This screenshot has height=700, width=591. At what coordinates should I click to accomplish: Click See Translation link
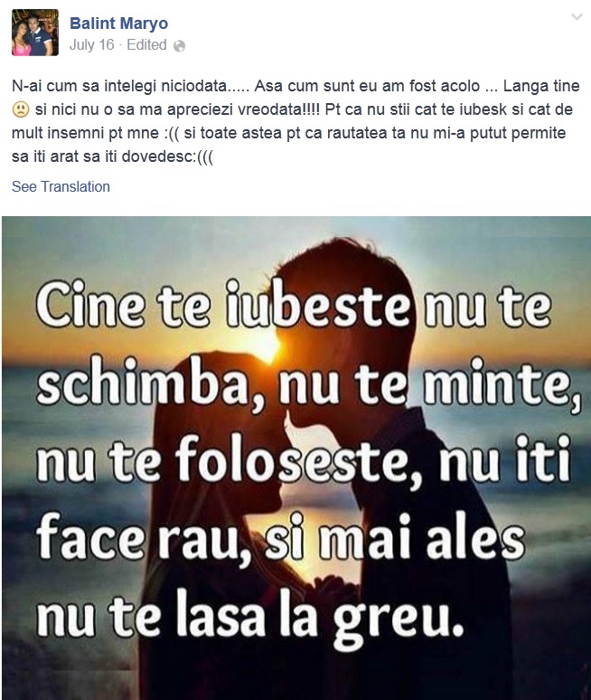click(x=61, y=186)
